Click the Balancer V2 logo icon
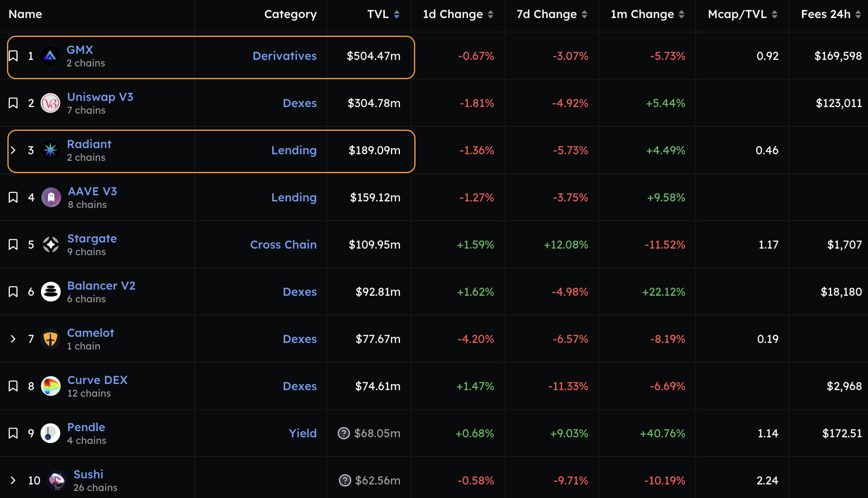 tap(51, 292)
